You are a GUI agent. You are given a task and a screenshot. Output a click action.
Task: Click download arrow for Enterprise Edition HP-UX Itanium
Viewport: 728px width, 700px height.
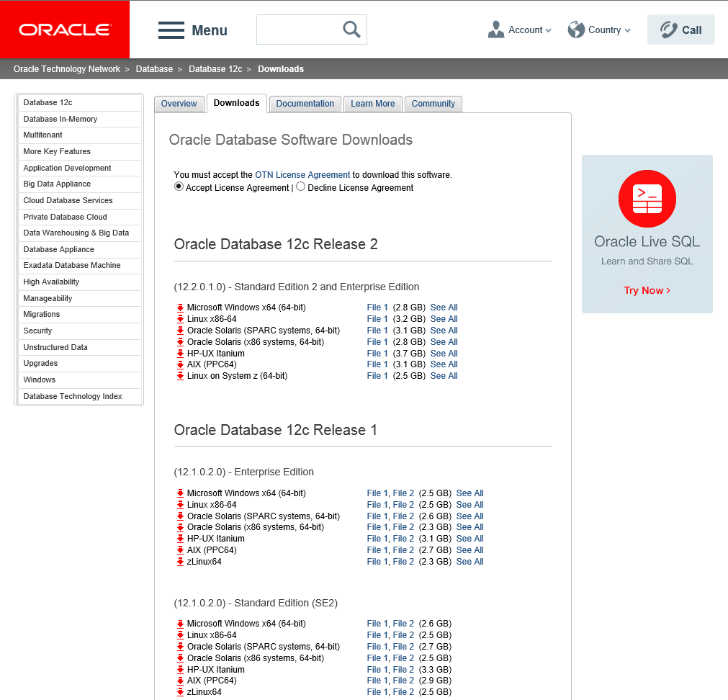[x=180, y=539]
